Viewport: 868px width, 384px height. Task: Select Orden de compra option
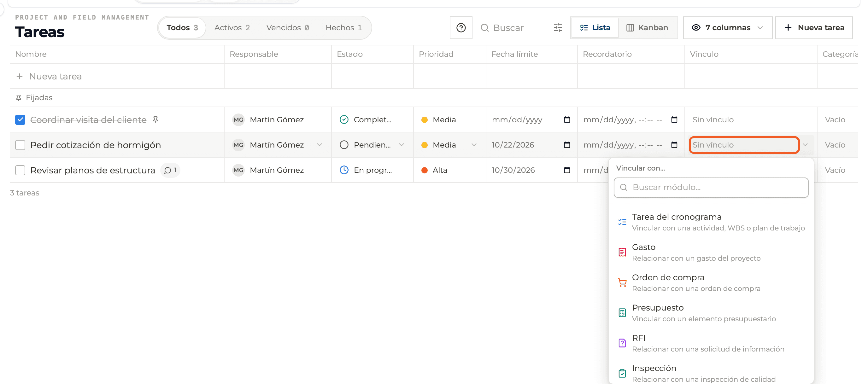711,282
